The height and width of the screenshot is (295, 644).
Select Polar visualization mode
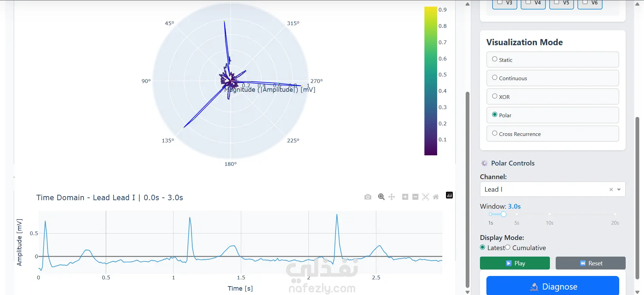(x=553, y=115)
